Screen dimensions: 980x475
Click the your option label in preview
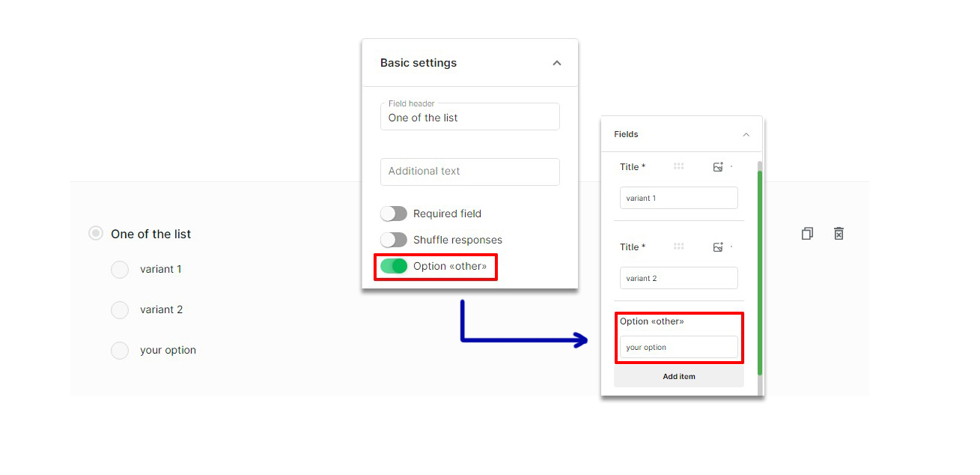click(x=168, y=350)
